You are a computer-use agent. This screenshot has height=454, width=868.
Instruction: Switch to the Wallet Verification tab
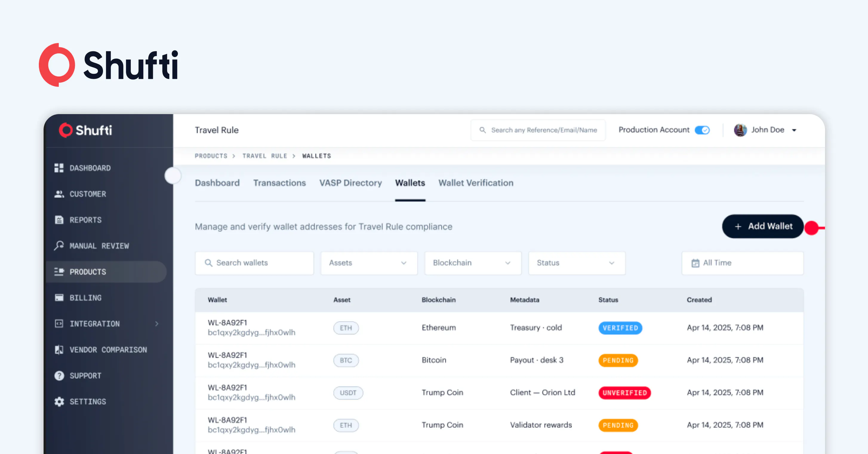[476, 183]
